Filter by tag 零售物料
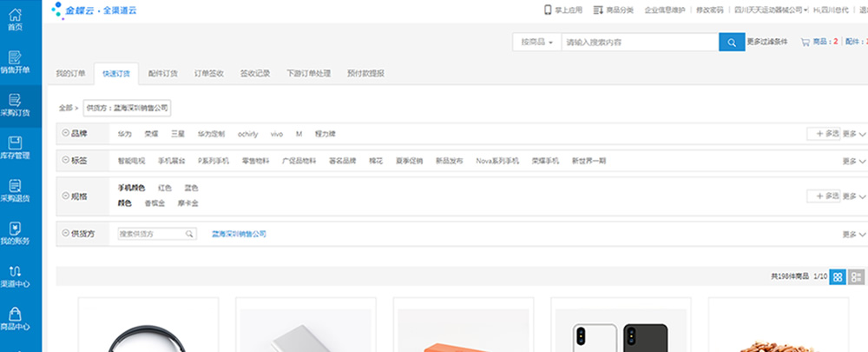This screenshot has width=868, height=352. [x=256, y=161]
